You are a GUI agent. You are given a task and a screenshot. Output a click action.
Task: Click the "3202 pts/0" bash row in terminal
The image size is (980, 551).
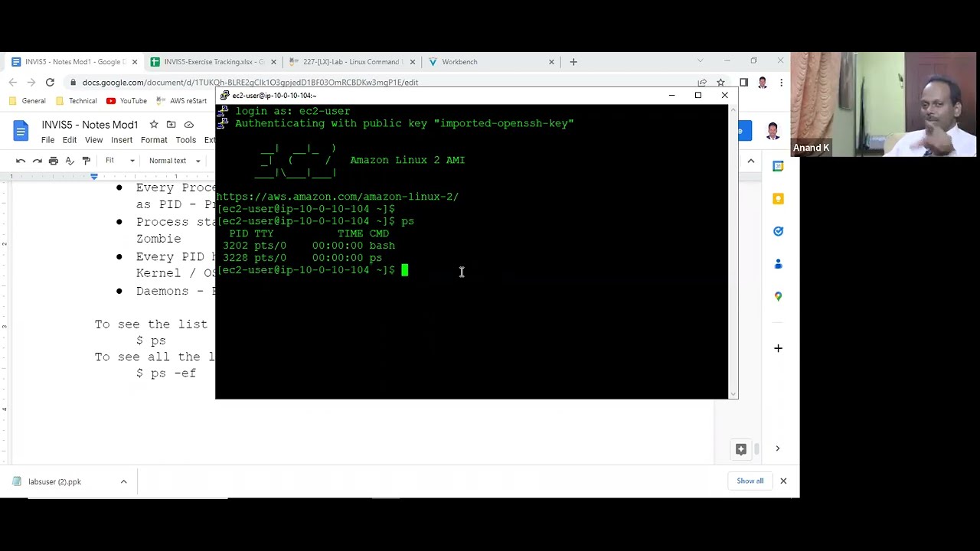pos(309,246)
